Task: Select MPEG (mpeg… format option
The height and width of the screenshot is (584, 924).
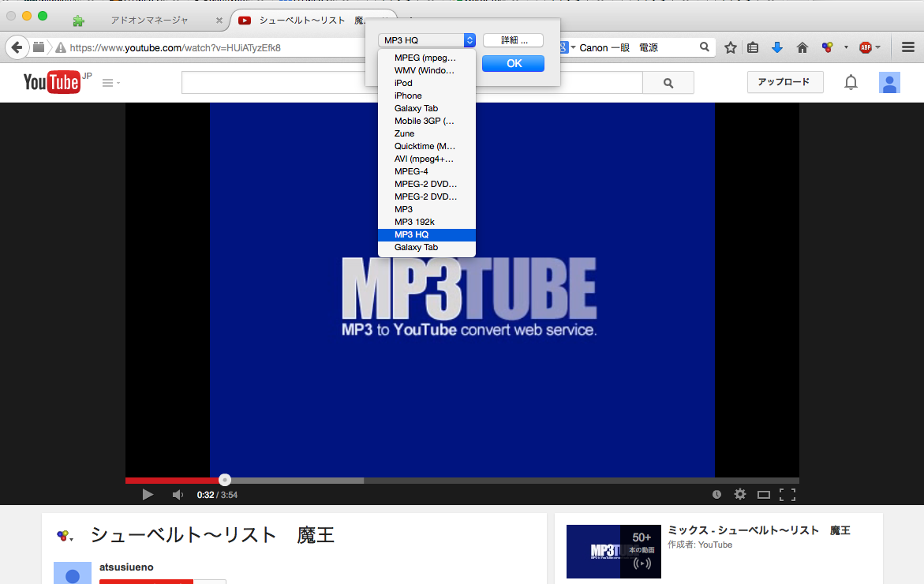Action: point(427,58)
